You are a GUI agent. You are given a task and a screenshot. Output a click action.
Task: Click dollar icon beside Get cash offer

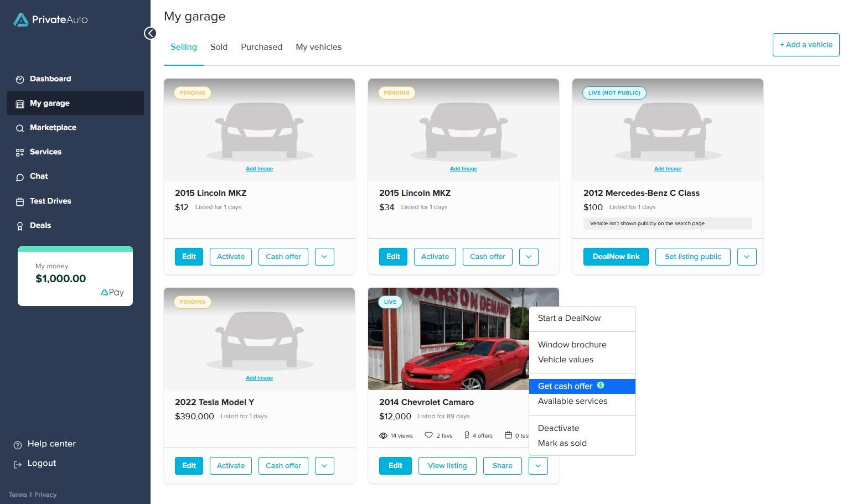[x=601, y=385]
